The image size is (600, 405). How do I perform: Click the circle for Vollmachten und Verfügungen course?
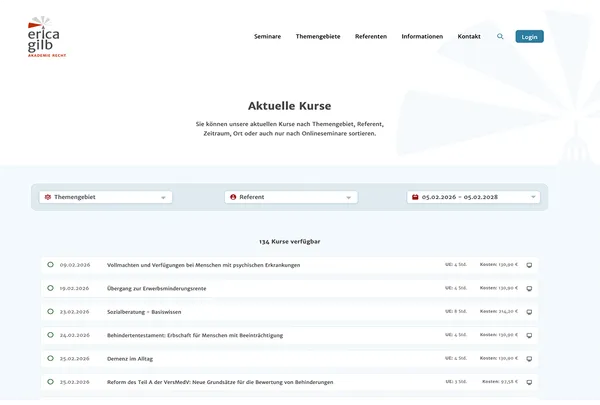(x=50, y=265)
